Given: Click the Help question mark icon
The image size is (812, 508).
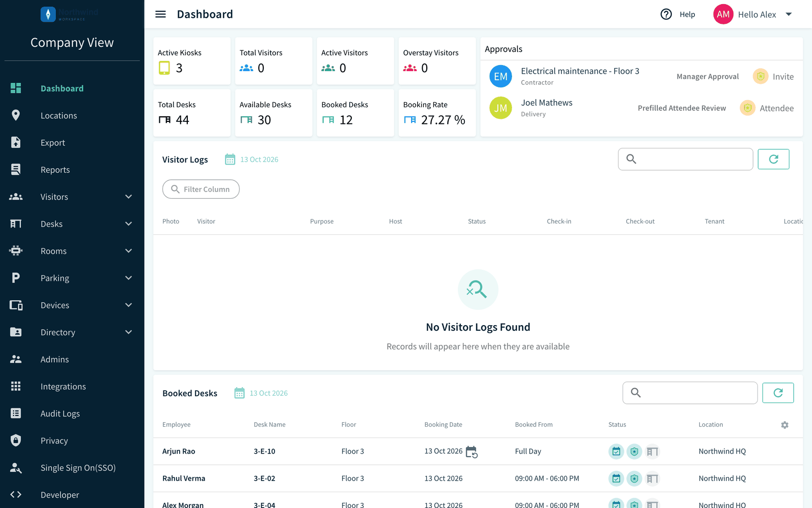Looking at the screenshot, I should pyautogui.click(x=666, y=14).
